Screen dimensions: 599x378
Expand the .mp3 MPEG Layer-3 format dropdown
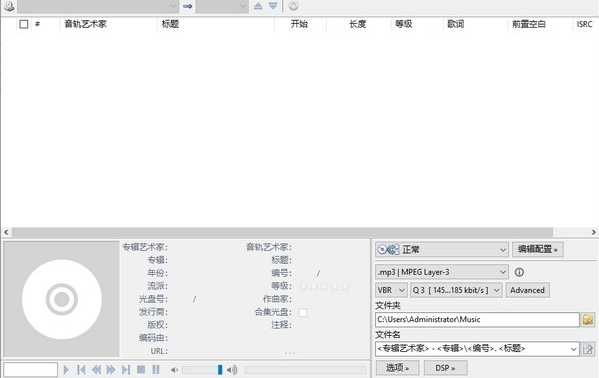coord(442,272)
